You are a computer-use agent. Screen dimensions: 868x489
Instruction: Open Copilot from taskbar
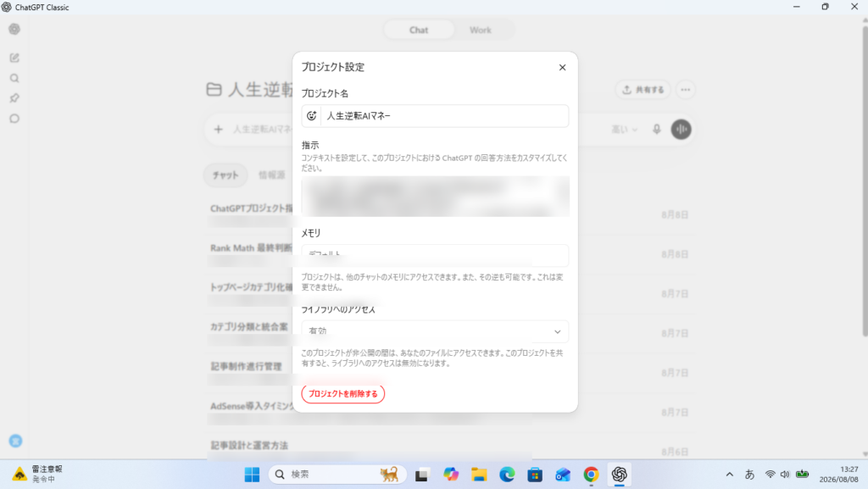[x=451, y=475]
